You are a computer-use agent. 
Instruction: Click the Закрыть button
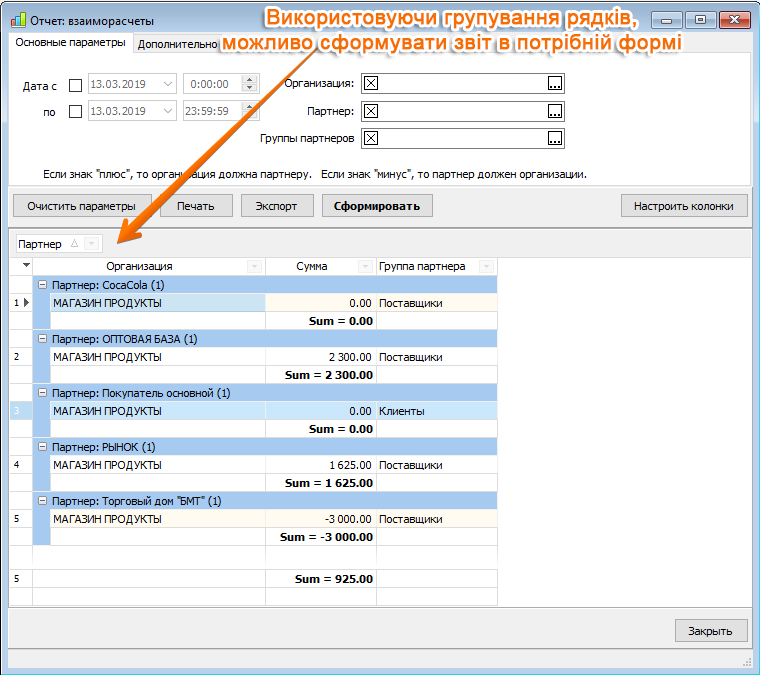[x=711, y=631]
